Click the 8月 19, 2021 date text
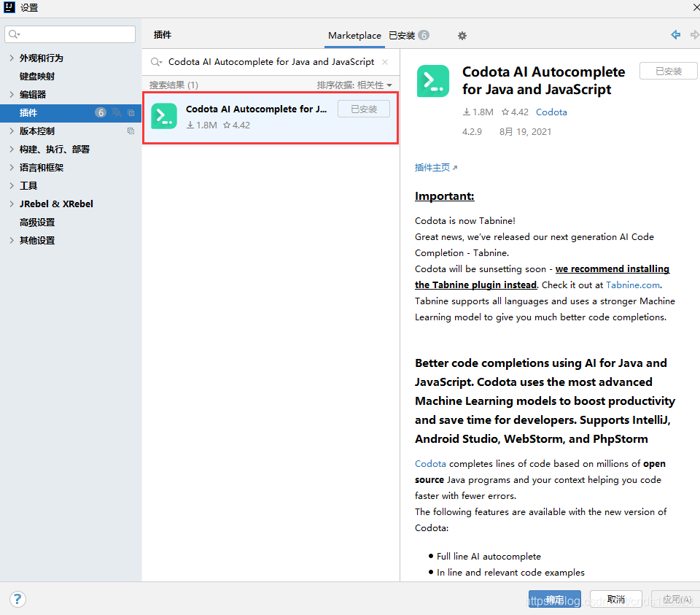The width and height of the screenshot is (700, 615). click(525, 132)
